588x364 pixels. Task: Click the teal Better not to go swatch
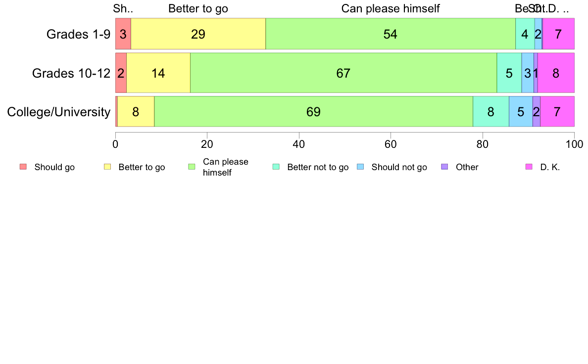point(276,167)
